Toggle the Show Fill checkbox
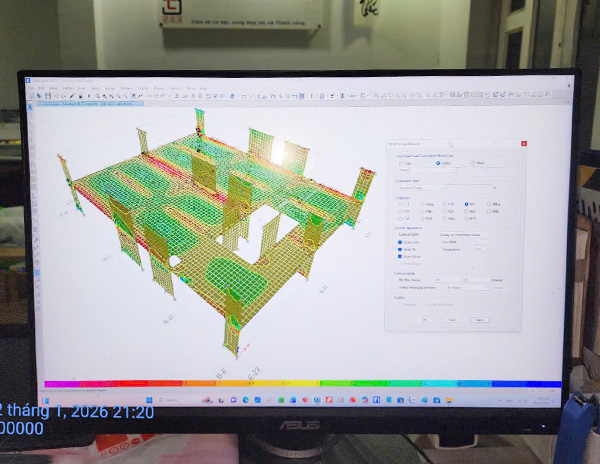Image resolution: width=600 pixels, height=464 pixels. (x=400, y=249)
